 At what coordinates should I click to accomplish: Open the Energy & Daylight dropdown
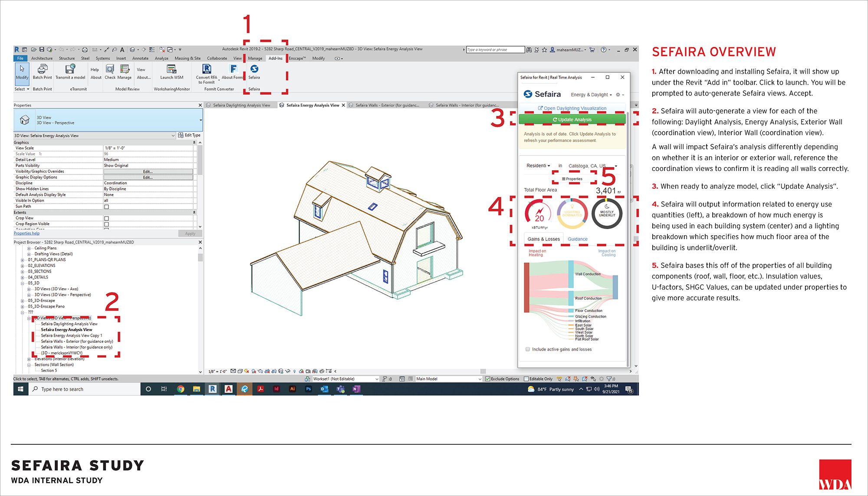pos(591,95)
